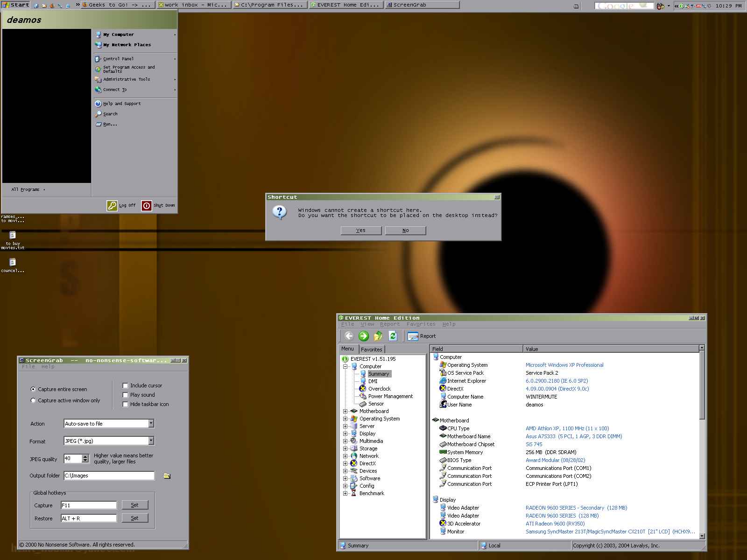Select Summary in the EVEREST tree

tap(379, 374)
